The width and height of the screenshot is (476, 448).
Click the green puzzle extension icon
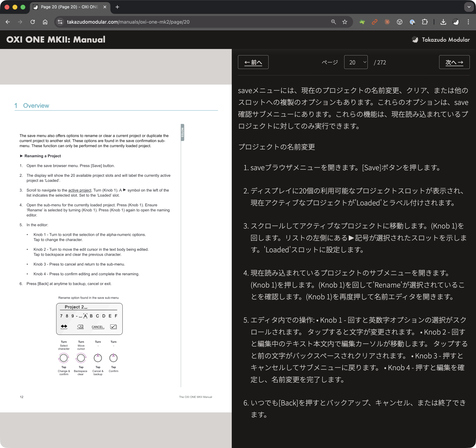coord(362,22)
